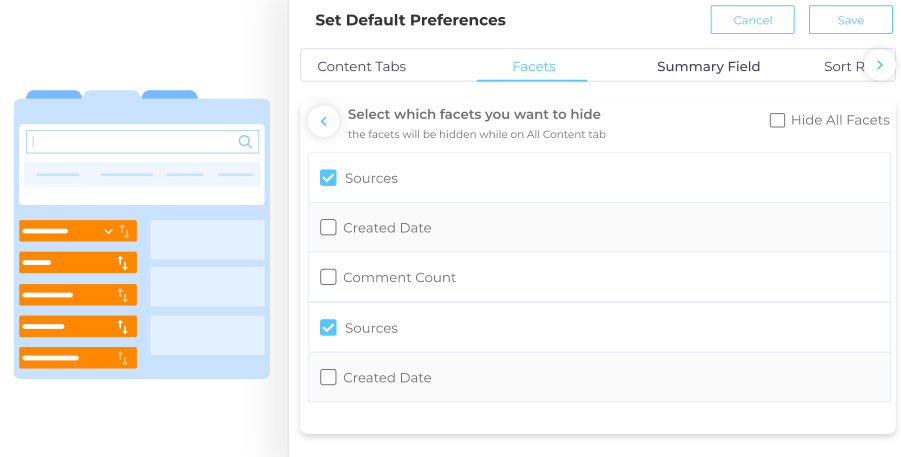
Task: Expand the chevron on the first orange bar
Action: tap(108, 231)
